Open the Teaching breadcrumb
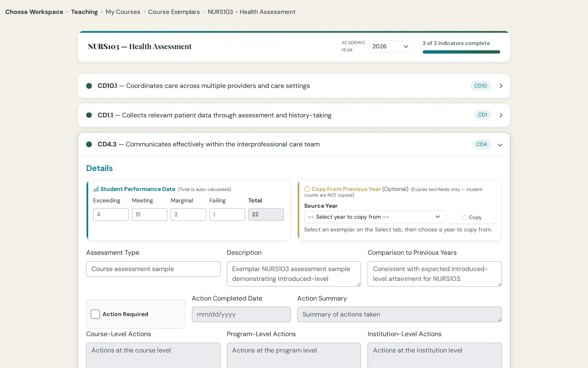Screen dimensions: 588x368 click(x=84, y=12)
